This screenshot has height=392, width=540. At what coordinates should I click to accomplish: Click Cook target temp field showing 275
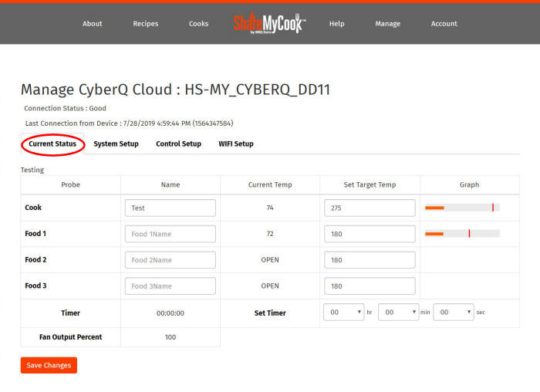tap(370, 208)
